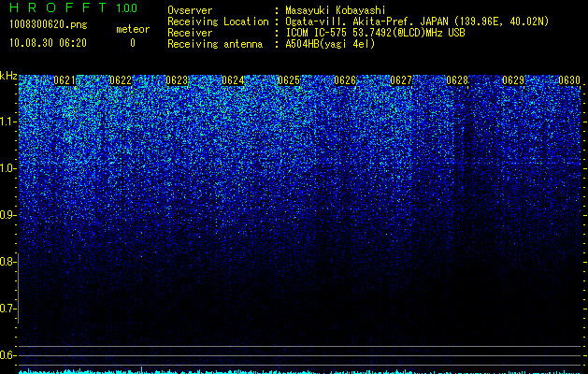This screenshot has width=588, height=374.
Task: Click the 0625 time marker
Action: click(x=289, y=80)
